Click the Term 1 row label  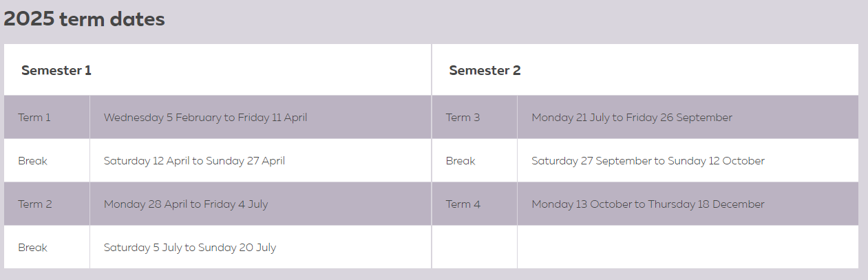tap(34, 118)
